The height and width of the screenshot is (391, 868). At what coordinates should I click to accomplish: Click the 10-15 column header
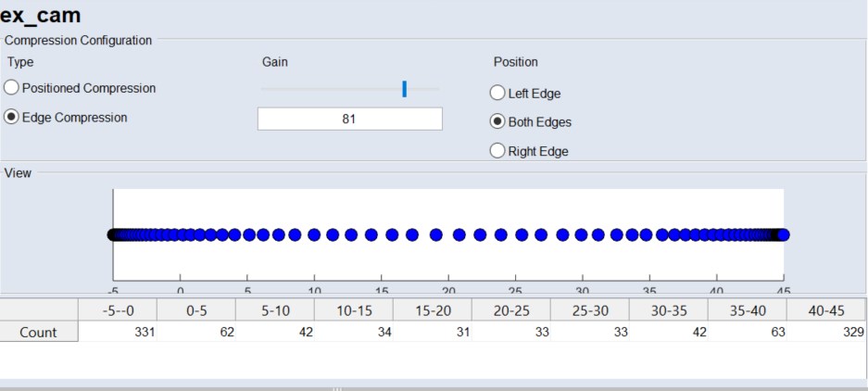tap(354, 309)
